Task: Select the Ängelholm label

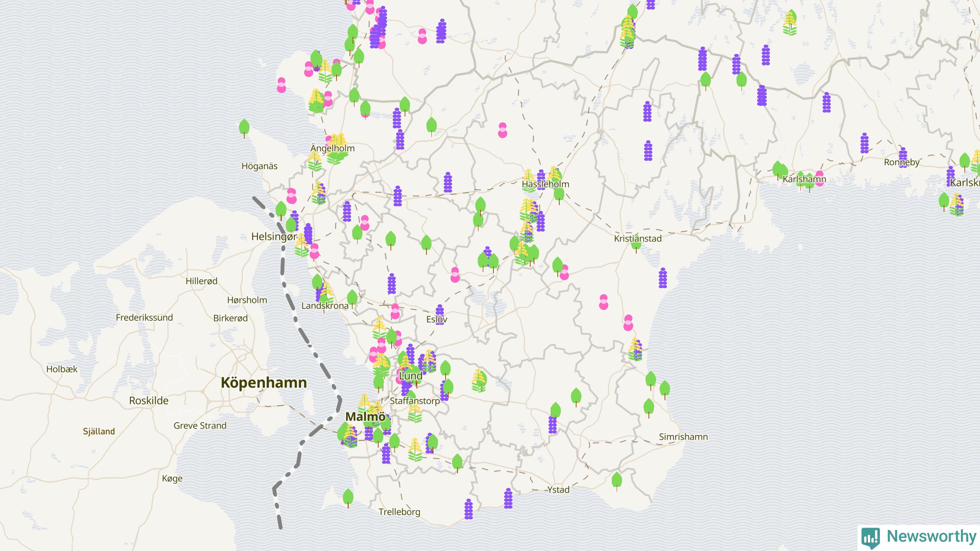Action: 333,148
